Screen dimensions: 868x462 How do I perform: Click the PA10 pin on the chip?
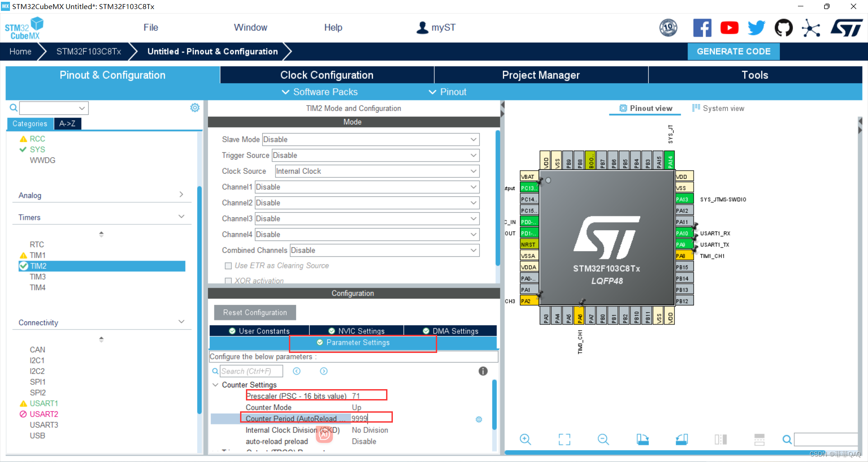pyautogui.click(x=684, y=233)
